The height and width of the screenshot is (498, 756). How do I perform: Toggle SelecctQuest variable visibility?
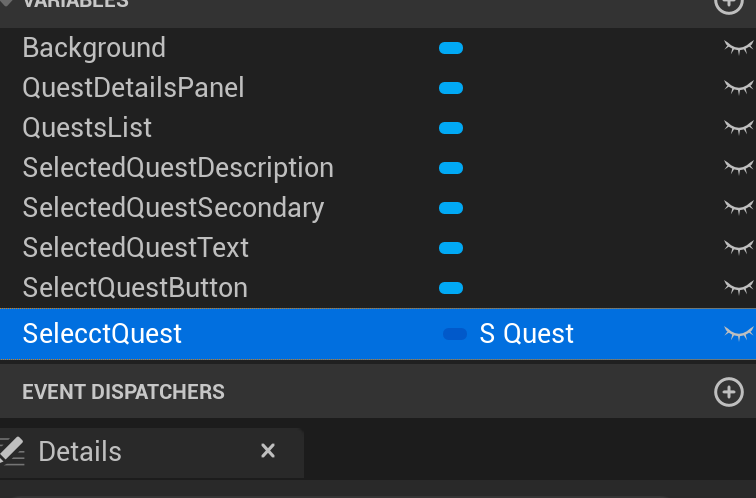739,333
